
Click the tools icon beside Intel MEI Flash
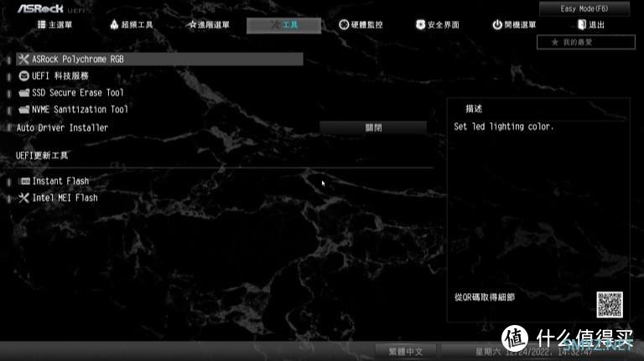point(23,198)
